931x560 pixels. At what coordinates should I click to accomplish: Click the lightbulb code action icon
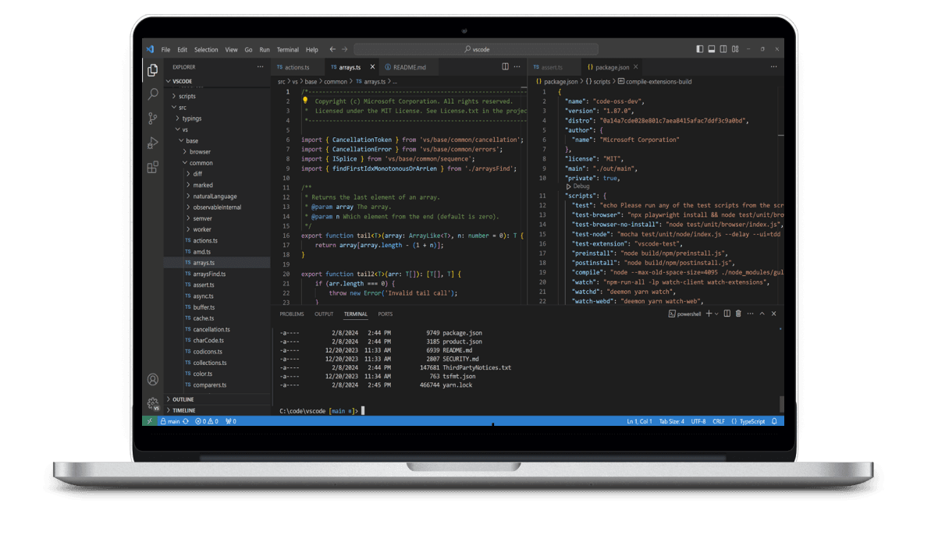coord(305,101)
